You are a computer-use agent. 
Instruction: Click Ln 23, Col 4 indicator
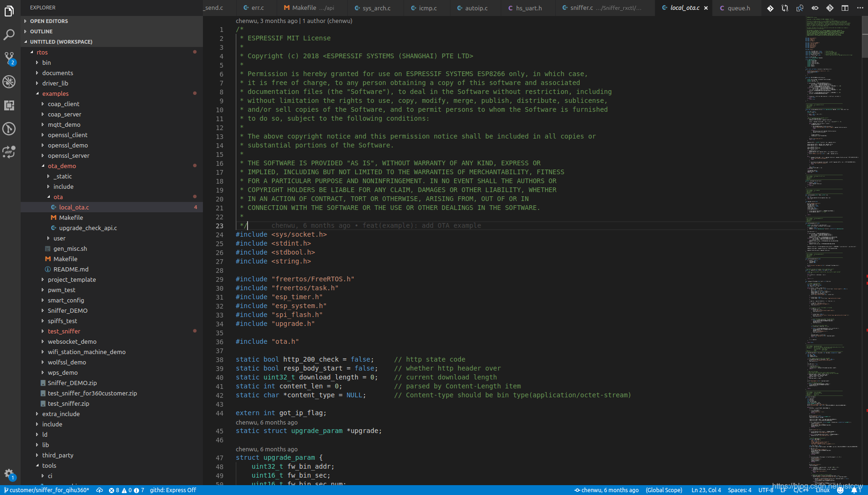click(706, 490)
